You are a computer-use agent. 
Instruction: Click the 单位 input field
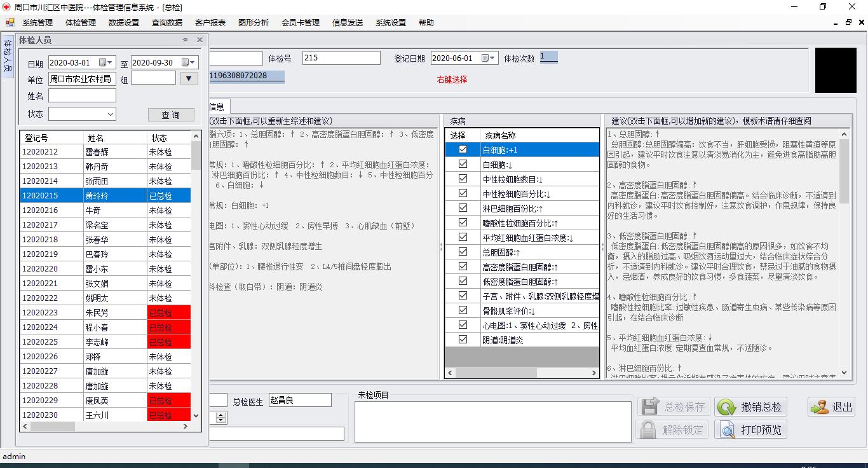click(82, 79)
